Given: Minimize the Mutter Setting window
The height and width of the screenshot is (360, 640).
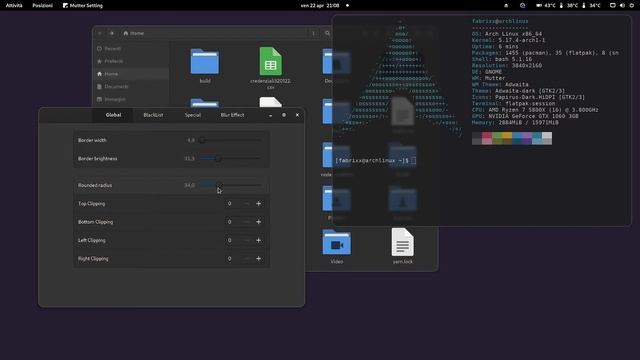Looking at the screenshot, I should coord(271,115).
